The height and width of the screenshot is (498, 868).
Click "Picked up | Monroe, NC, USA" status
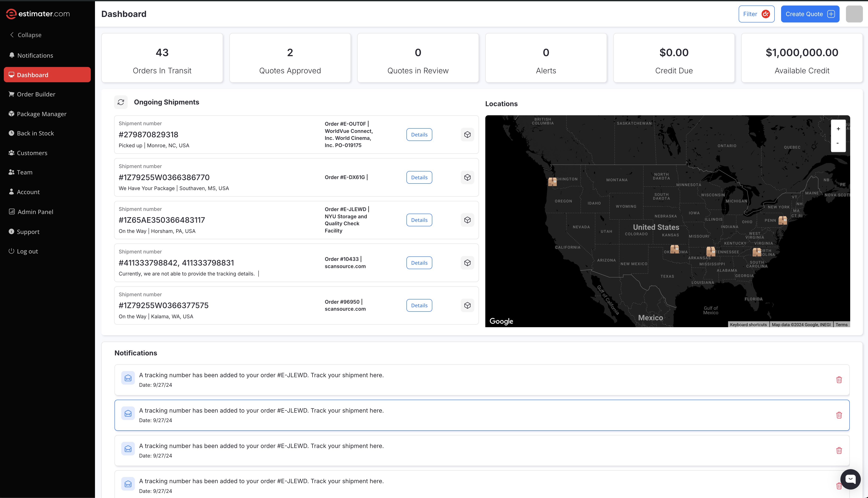point(154,145)
